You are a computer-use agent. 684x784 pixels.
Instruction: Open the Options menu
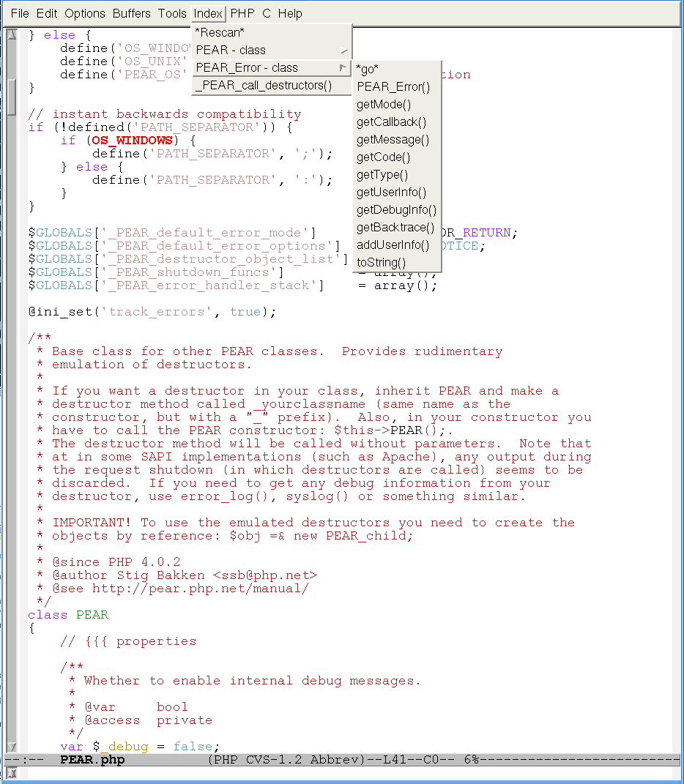[x=84, y=13]
